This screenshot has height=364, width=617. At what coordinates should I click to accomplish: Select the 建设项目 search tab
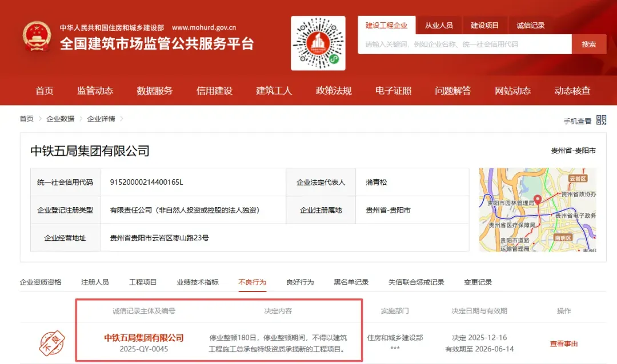[x=485, y=25]
